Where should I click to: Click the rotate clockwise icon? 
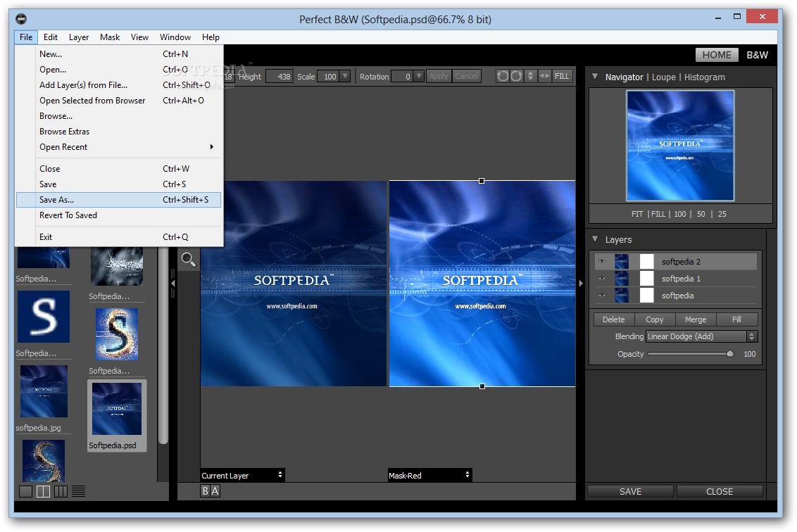click(516, 76)
